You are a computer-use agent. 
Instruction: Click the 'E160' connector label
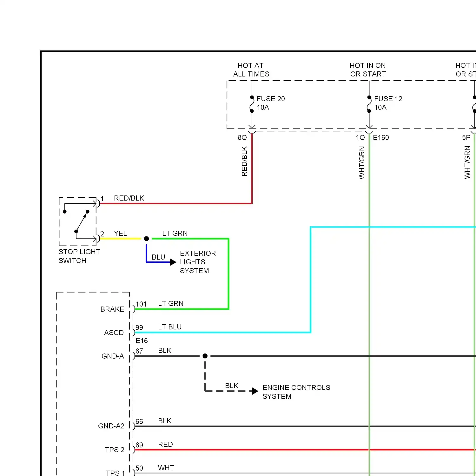[381, 137]
